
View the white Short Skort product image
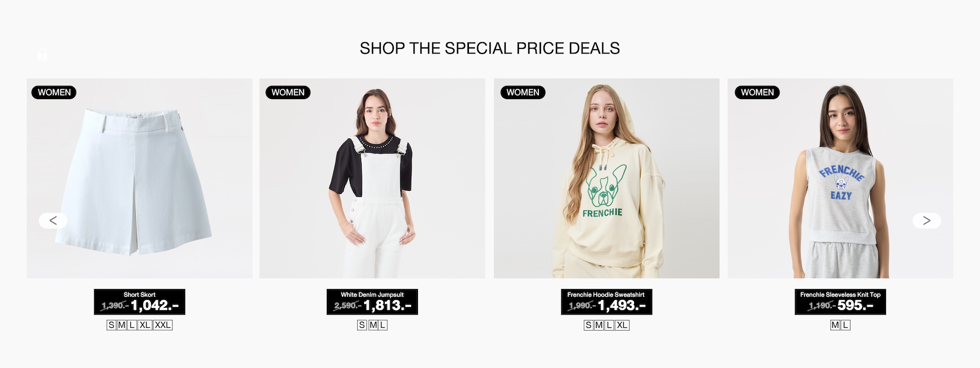[x=140, y=179]
